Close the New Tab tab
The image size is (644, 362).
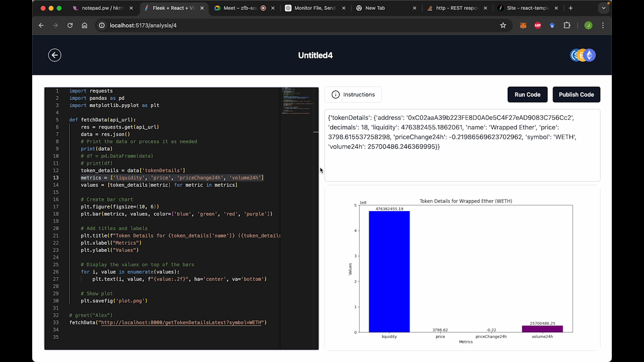pyautogui.click(x=415, y=8)
